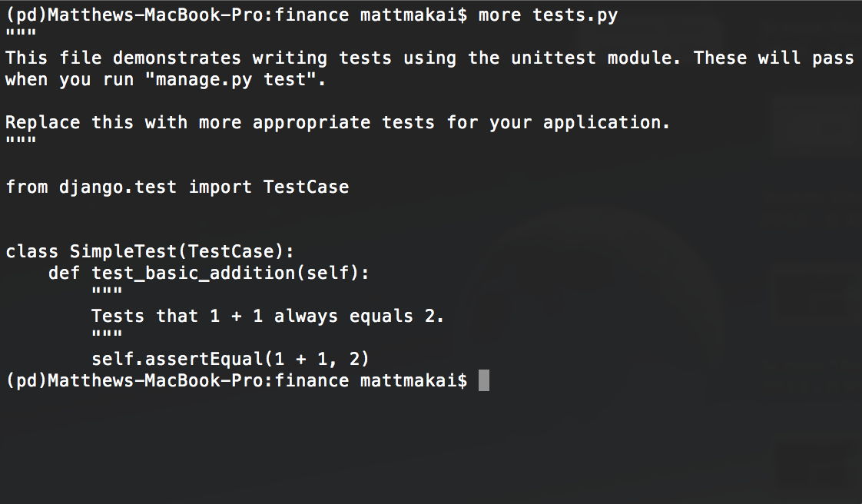862x504 pixels.
Task: Click the words 'These will pass'
Action: [774, 58]
